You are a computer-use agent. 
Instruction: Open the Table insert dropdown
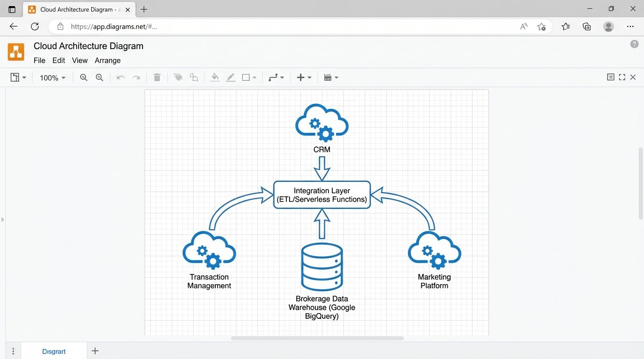pos(331,78)
